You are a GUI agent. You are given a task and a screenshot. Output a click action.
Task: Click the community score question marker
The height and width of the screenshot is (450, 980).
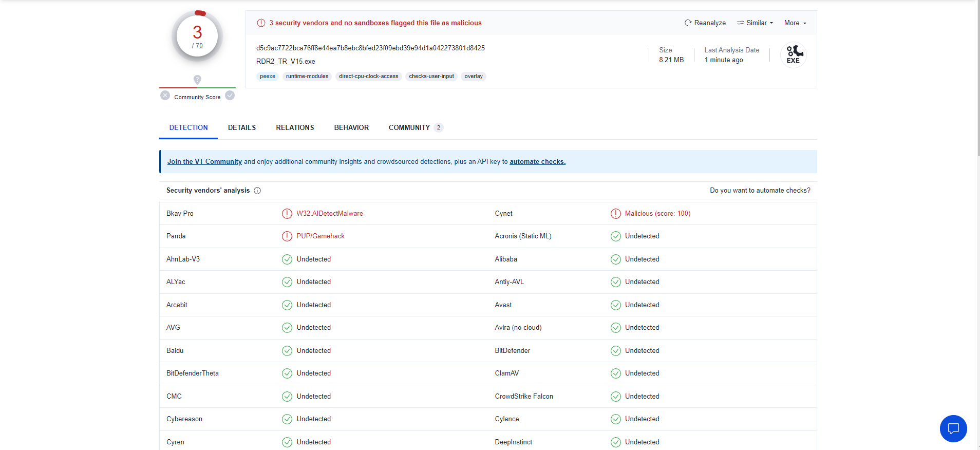click(x=197, y=80)
